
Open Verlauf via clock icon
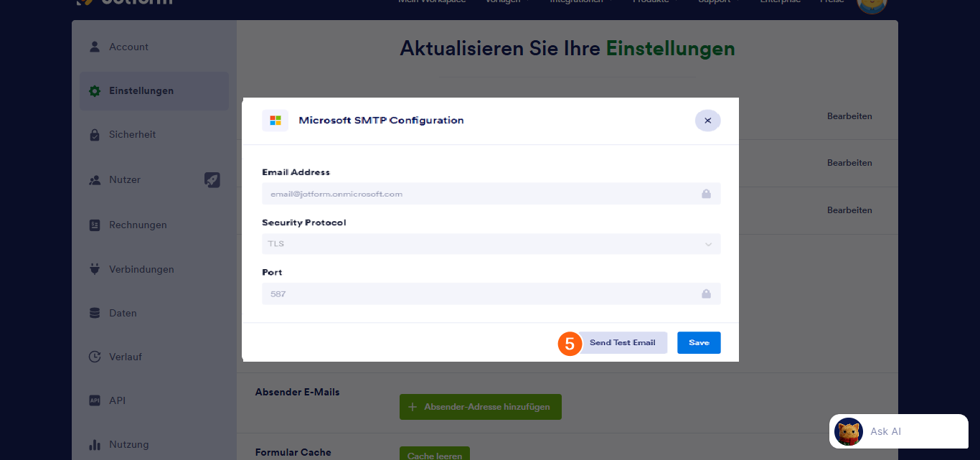94,357
